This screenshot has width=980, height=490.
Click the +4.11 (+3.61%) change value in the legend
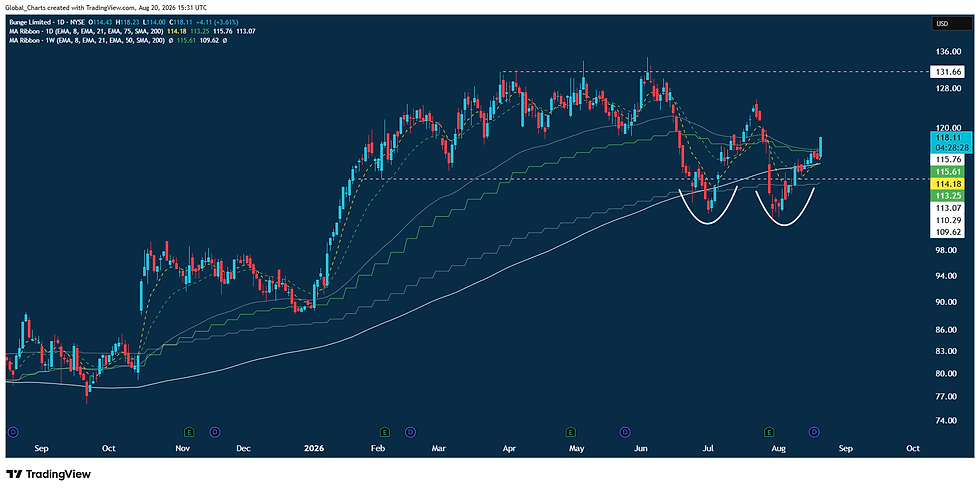click(x=219, y=22)
